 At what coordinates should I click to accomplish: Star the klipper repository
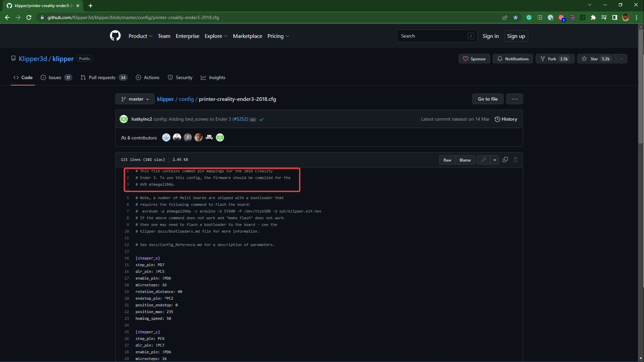(x=597, y=59)
